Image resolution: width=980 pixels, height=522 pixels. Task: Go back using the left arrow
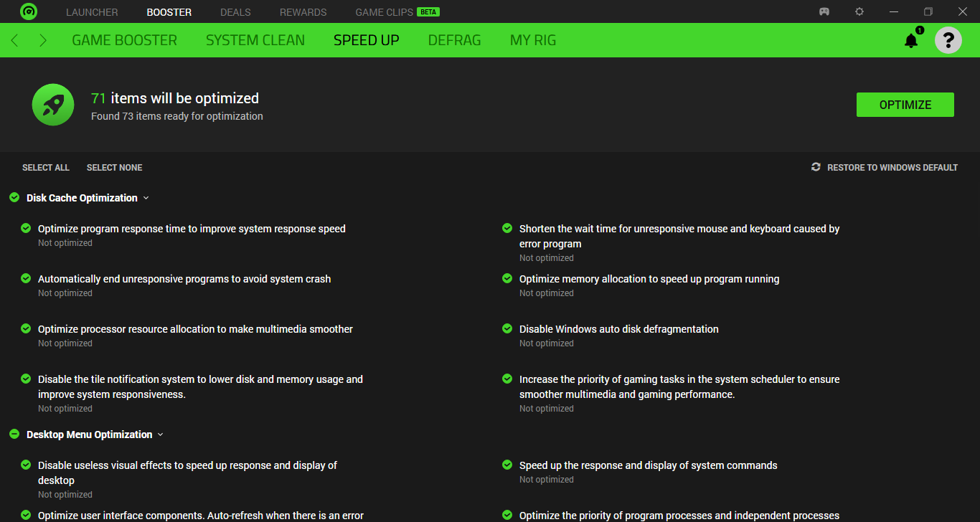click(15, 40)
